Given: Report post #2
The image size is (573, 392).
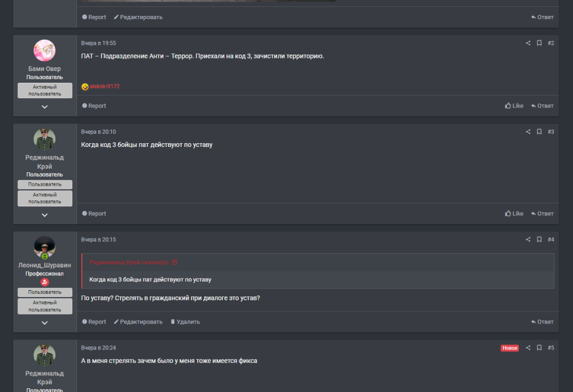Looking at the screenshot, I should click(94, 106).
